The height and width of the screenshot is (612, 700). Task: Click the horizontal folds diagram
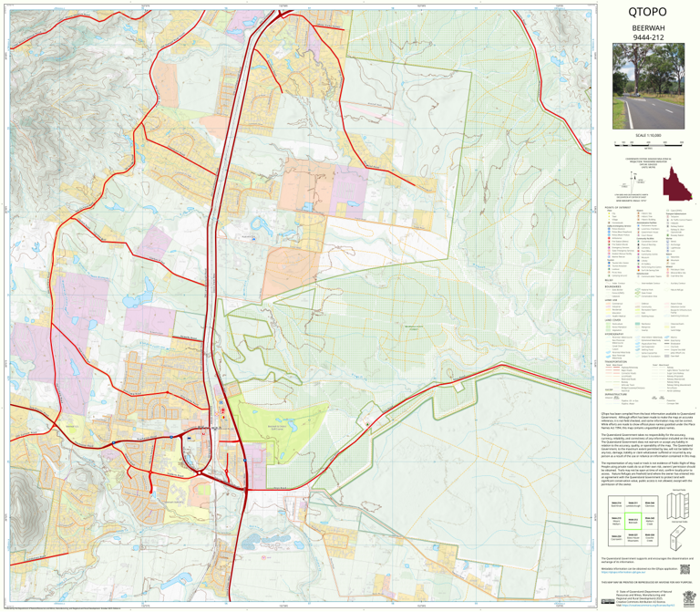pos(678,538)
